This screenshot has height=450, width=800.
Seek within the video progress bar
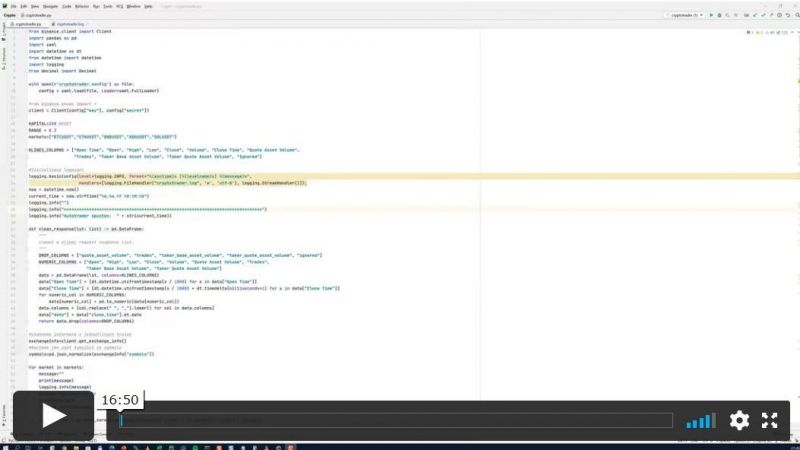[x=396, y=420]
